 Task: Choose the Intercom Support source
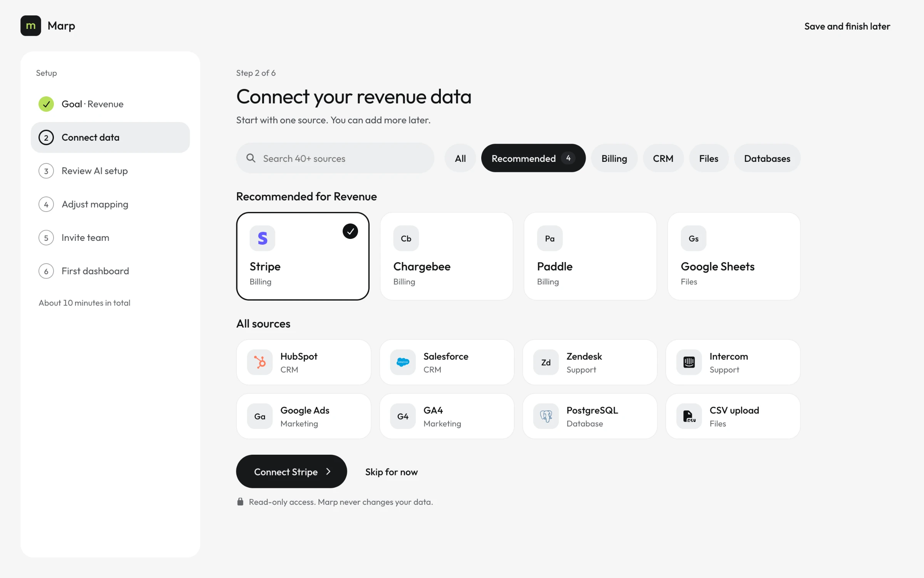[x=733, y=362]
